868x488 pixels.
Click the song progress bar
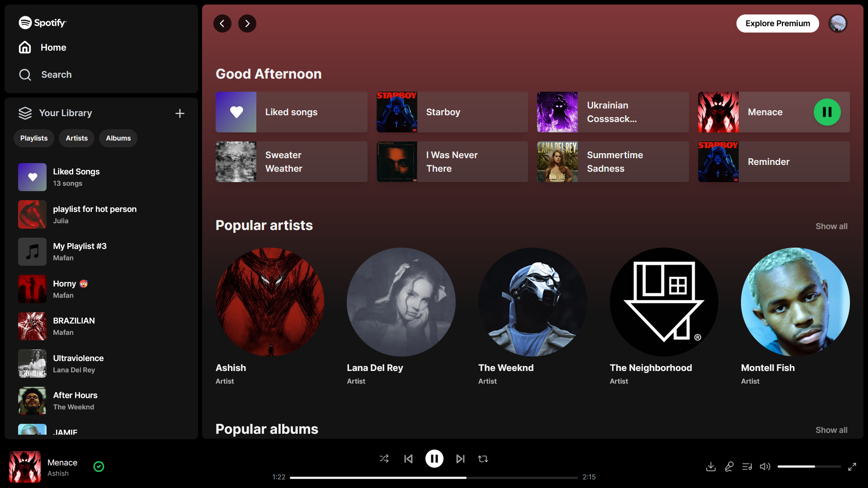pyautogui.click(x=433, y=477)
